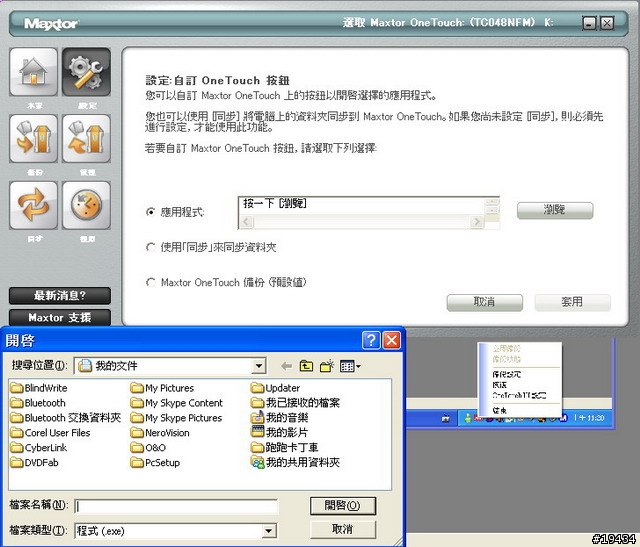Click the question mark help button of 開啟 dialog
The width and height of the screenshot is (640, 547).
[x=371, y=340]
